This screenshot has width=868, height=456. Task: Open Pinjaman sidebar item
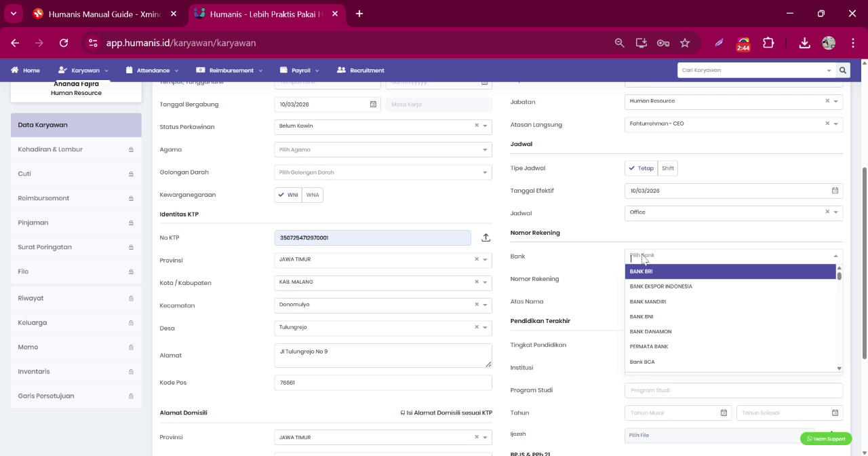click(x=76, y=223)
